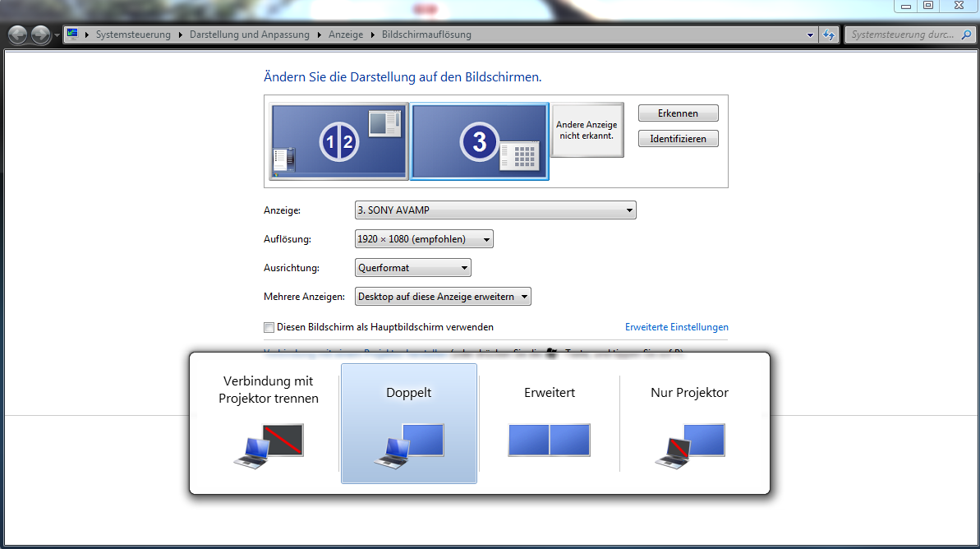
Task: Enable 'Diesen Bildschirm als Hauptbildschirm verwenden' checkbox
Action: [x=269, y=327]
